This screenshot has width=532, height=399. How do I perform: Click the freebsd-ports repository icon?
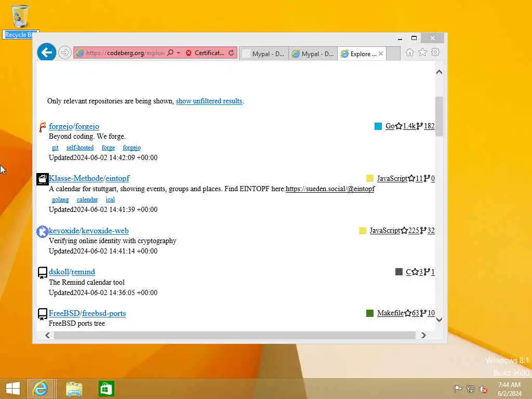tap(43, 314)
